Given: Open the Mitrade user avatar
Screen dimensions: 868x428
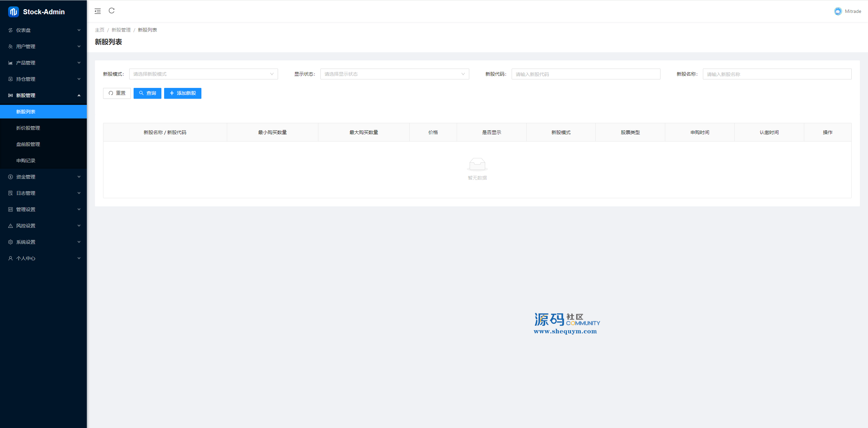Looking at the screenshot, I should point(838,11).
